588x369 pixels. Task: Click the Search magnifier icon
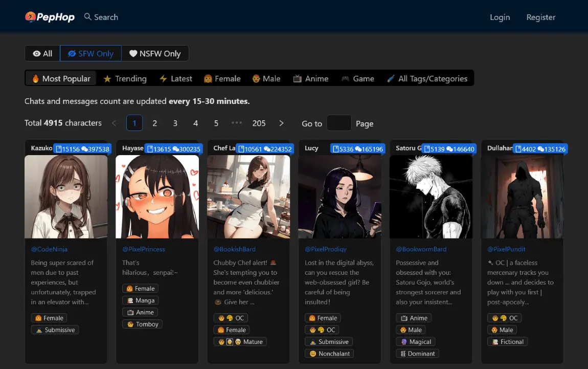(87, 16)
